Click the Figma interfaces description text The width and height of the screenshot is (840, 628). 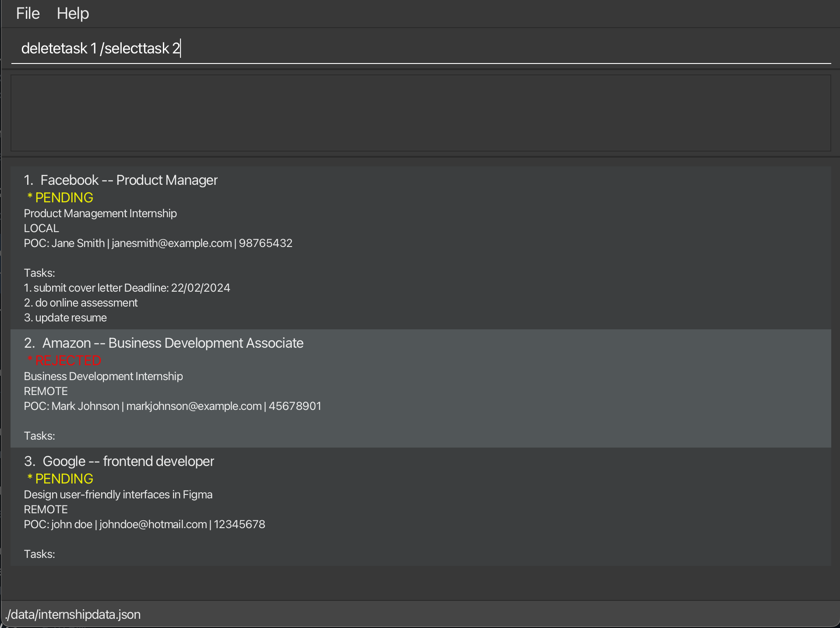click(x=118, y=494)
